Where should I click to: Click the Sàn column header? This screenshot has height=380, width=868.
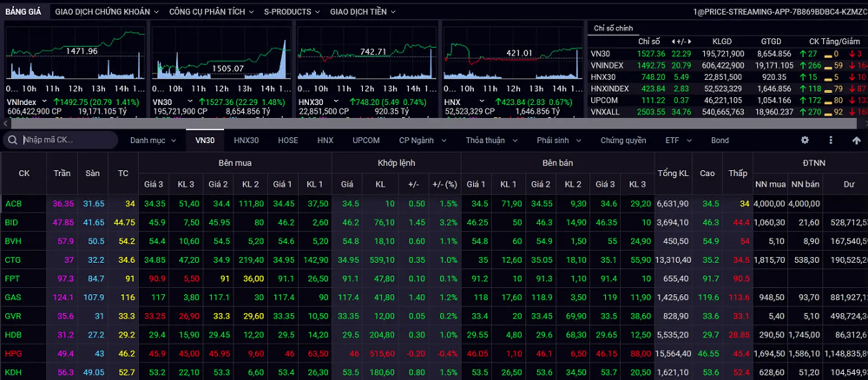93,174
